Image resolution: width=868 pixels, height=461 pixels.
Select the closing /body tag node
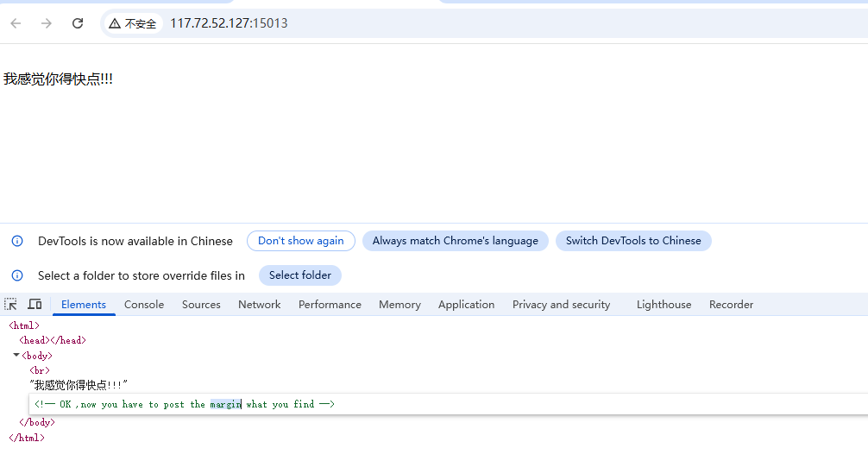coord(37,422)
